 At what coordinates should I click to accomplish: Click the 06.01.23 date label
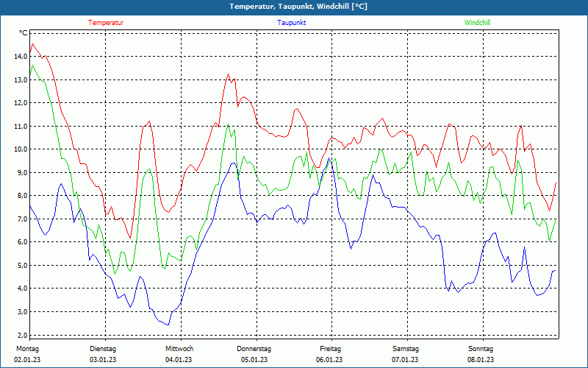coord(329,360)
